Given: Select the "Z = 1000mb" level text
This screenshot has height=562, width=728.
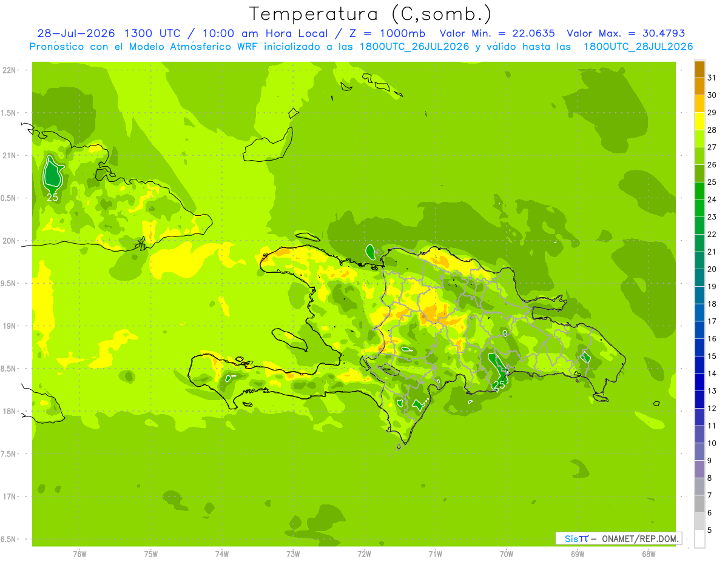Looking at the screenshot, I should (x=386, y=33).
